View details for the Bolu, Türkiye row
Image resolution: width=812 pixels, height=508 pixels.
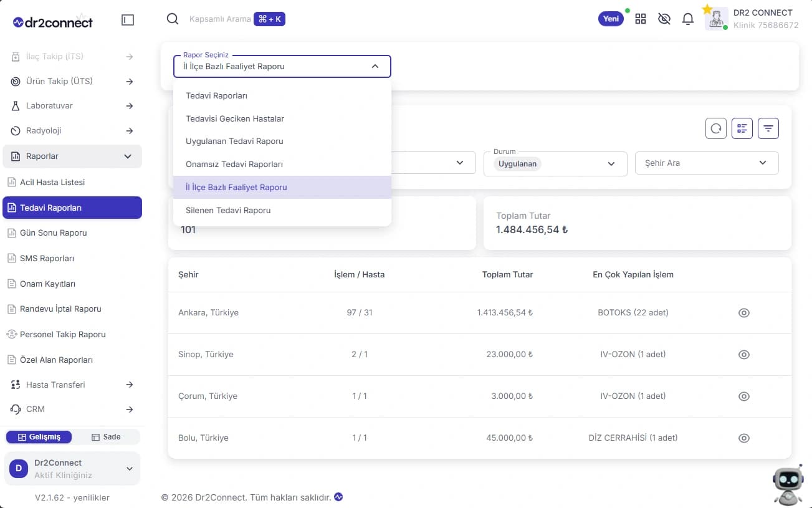tap(743, 438)
